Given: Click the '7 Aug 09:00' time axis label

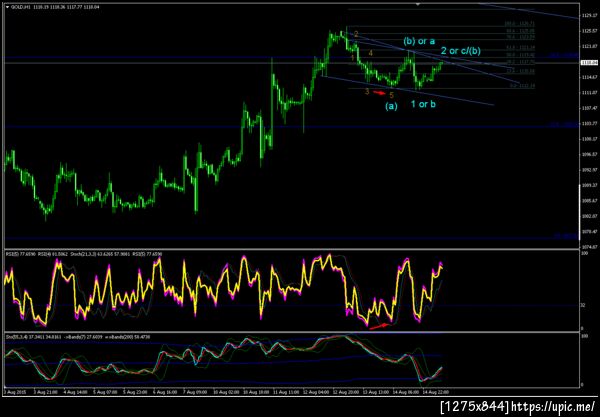Looking at the screenshot, I should (196, 392).
